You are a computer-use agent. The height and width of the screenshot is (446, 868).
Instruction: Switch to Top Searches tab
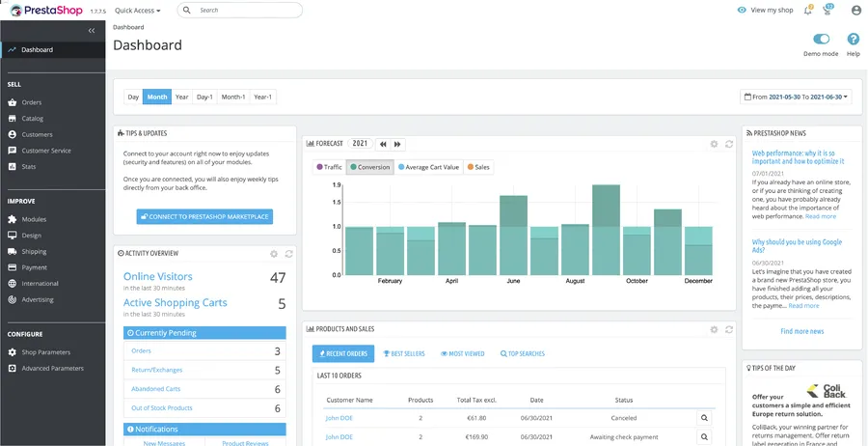point(523,353)
